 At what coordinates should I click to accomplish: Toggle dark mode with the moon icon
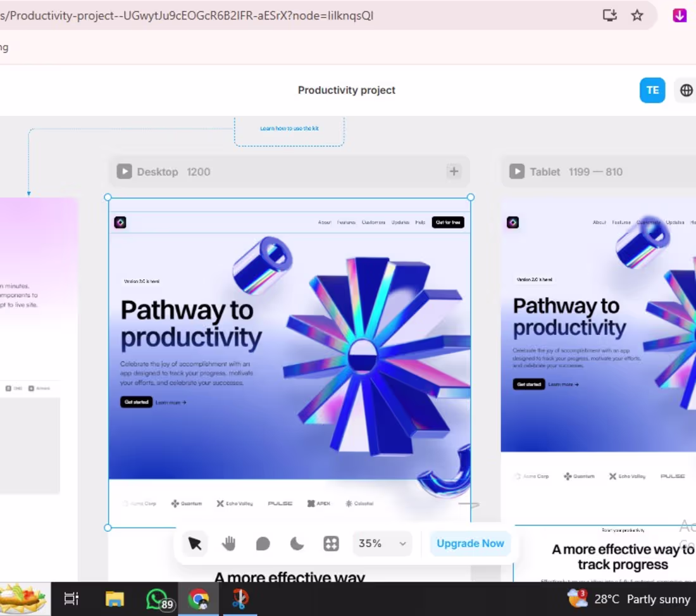(297, 543)
